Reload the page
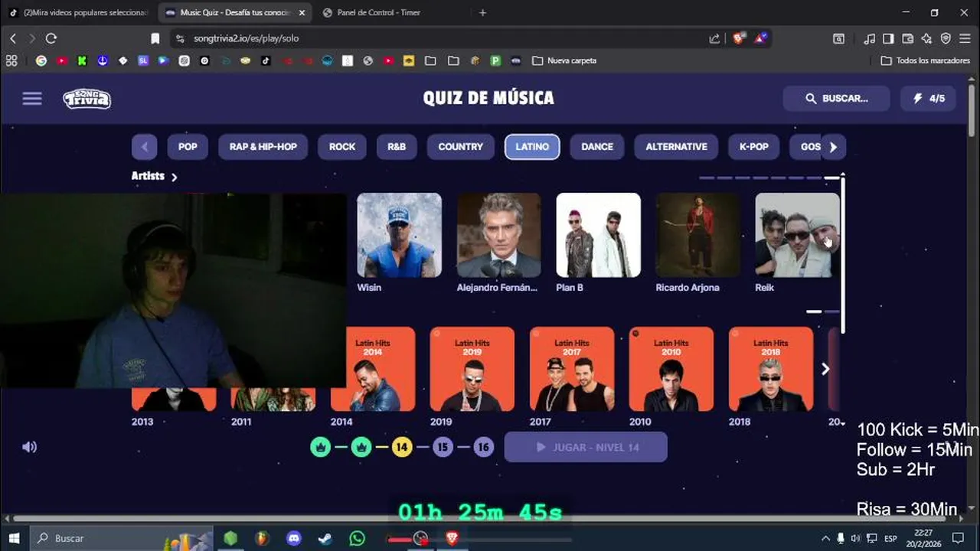Screen dimensions: 980x551 click(x=51, y=38)
